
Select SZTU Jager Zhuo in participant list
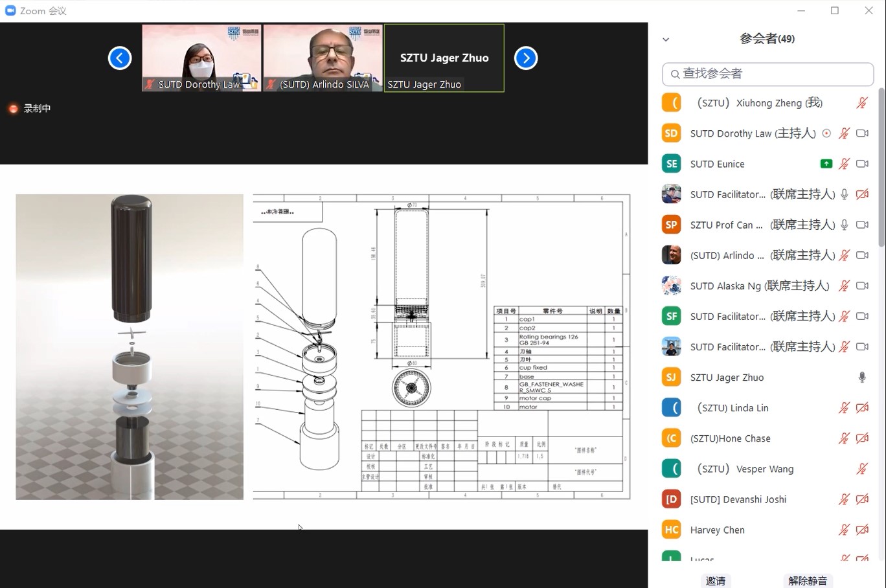pyautogui.click(x=727, y=378)
